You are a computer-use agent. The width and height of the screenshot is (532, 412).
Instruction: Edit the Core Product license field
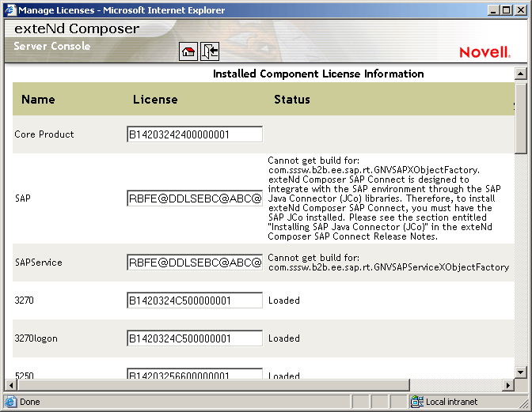(195, 134)
